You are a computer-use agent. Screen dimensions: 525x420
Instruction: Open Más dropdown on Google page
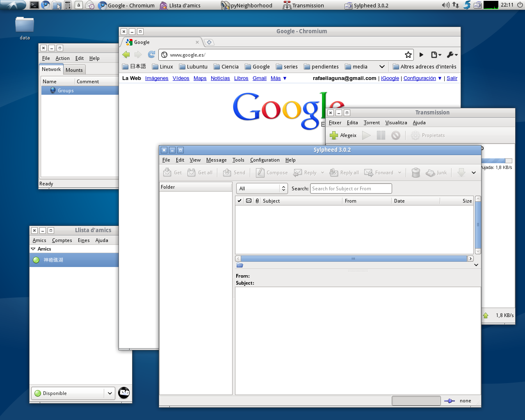point(278,78)
